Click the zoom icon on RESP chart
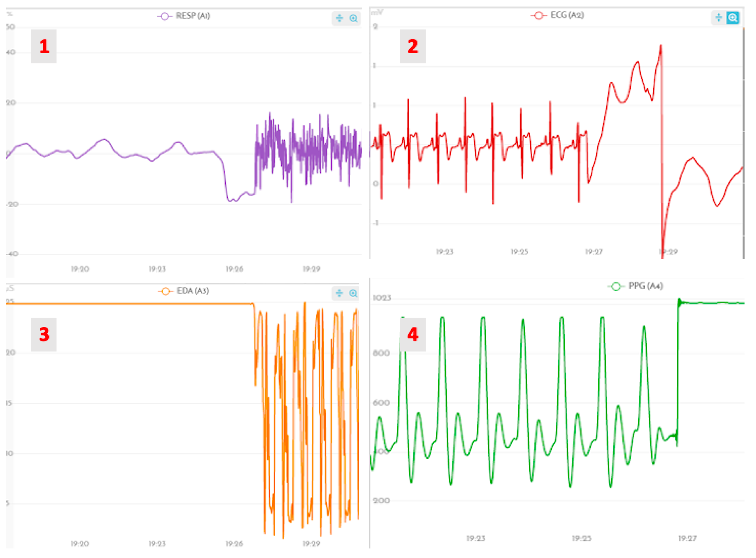This screenshot has width=756, height=558. (353, 19)
